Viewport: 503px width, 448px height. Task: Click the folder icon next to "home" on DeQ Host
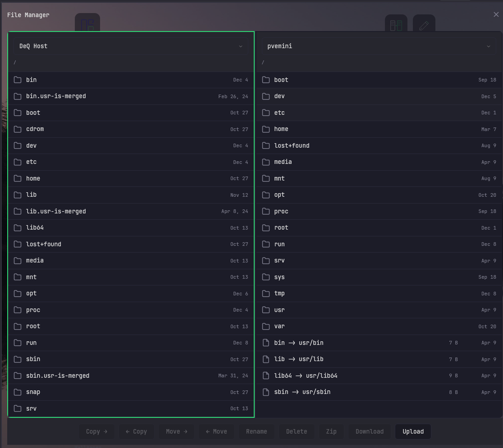tap(18, 178)
